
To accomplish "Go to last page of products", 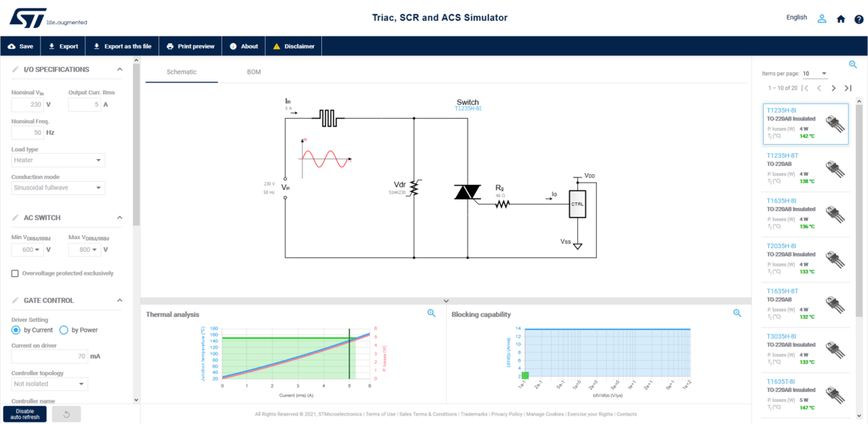I will (847, 88).
